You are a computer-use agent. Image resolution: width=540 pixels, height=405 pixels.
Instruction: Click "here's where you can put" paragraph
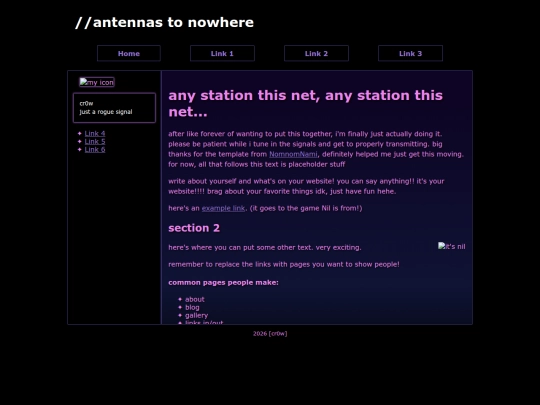(x=265, y=247)
